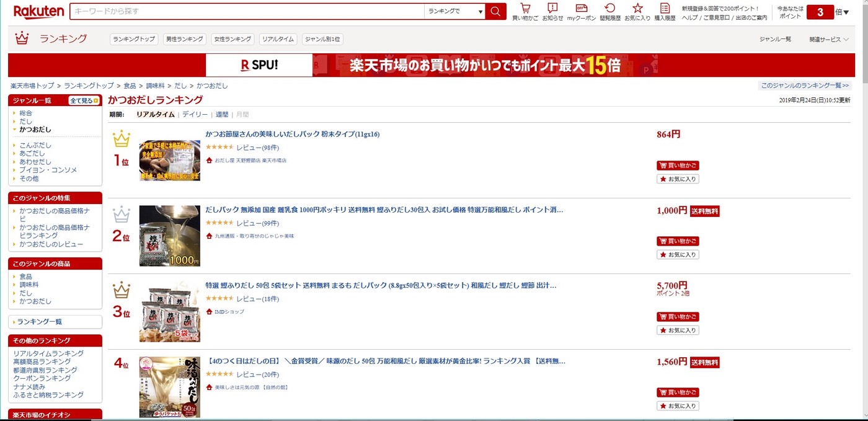Open favorites star icon (お気に入り)
This screenshot has width=868, height=421.
pos(637,12)
